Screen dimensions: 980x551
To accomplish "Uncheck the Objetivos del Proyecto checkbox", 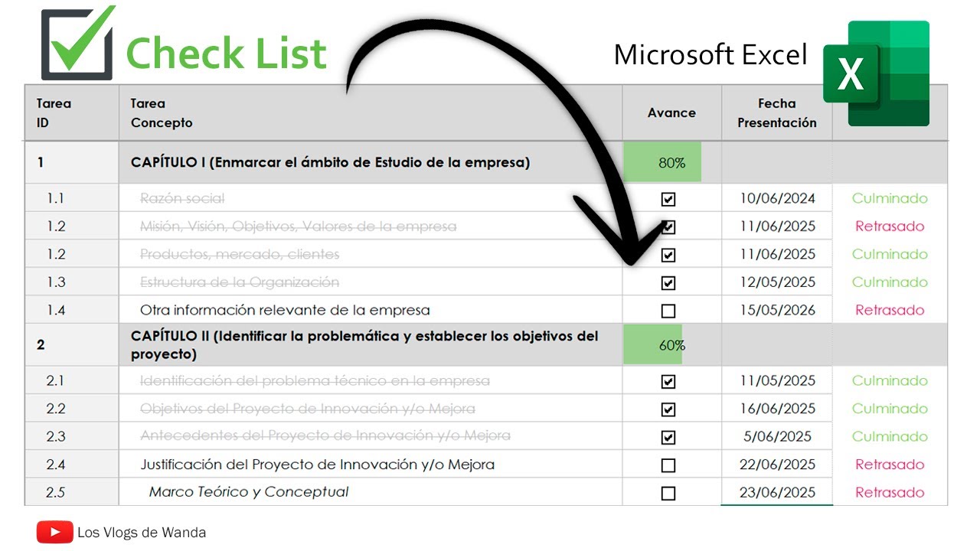I will point(668,409).
